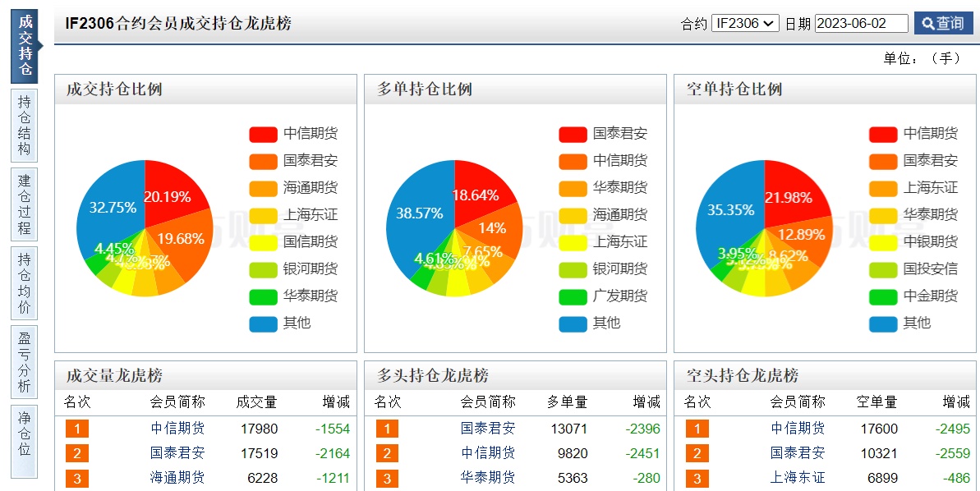Viewport: 980px width, 491px height.
Task: Click 华泰期货 swatch in 空单持仓比例 legend
Action: pos(883,215)
